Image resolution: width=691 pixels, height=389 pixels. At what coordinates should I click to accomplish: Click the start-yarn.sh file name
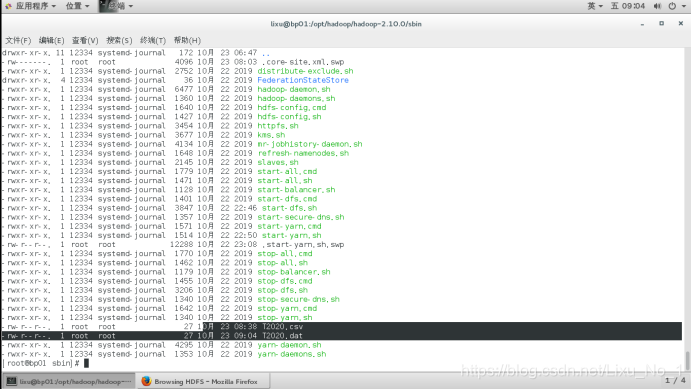tap(292, 236)
